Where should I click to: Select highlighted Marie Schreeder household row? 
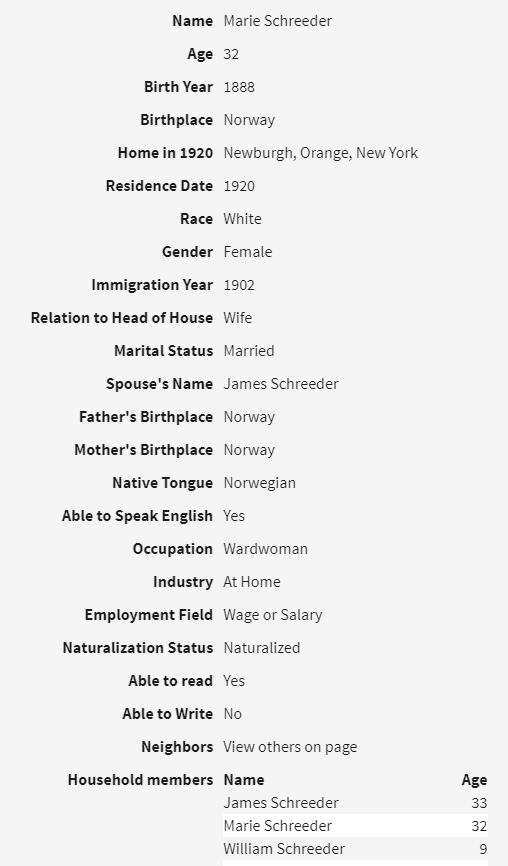point(355,826)
